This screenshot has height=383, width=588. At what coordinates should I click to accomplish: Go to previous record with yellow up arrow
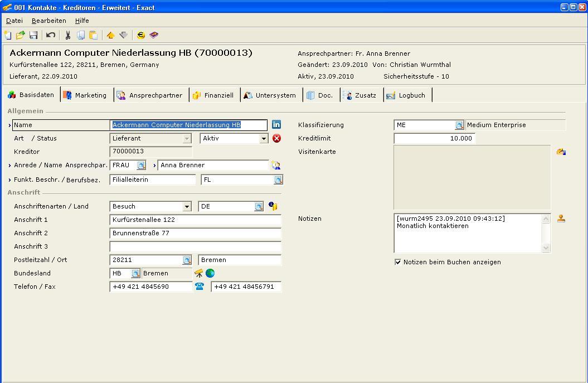tap(110, 35)
